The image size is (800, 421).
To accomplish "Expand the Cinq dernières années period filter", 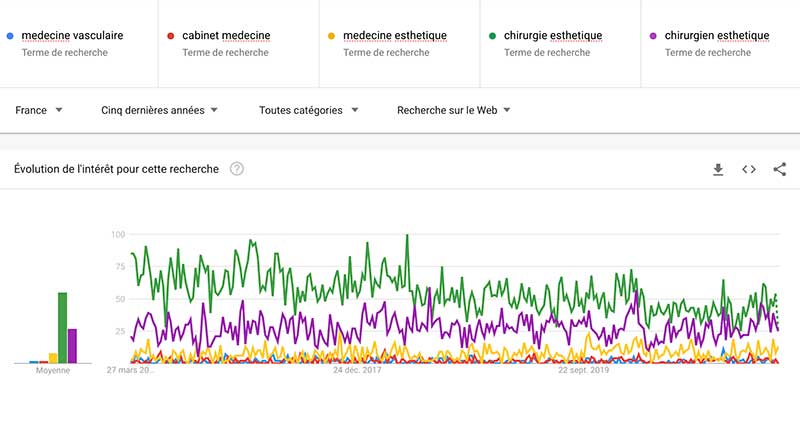I will [x=160, y=110].
